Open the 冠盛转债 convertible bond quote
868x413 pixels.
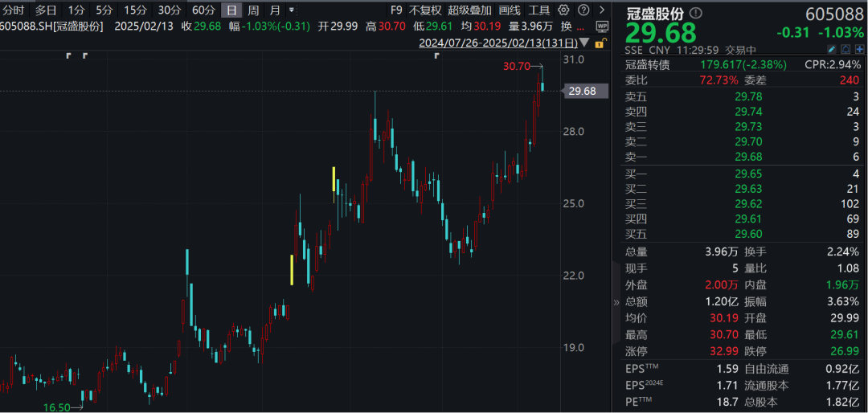[x=648, y=64]
